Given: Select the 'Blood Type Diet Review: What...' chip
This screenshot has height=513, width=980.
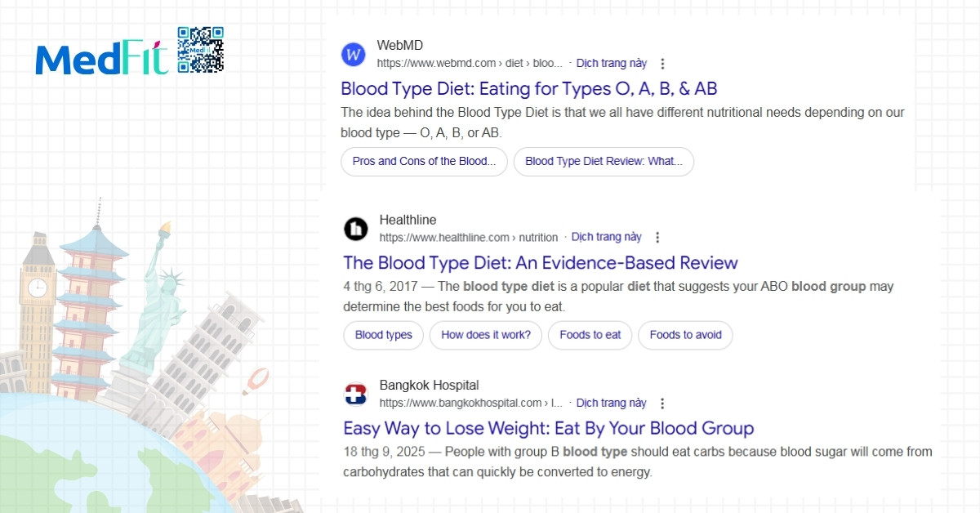Looking at the screenshot, I should (604, 162).
